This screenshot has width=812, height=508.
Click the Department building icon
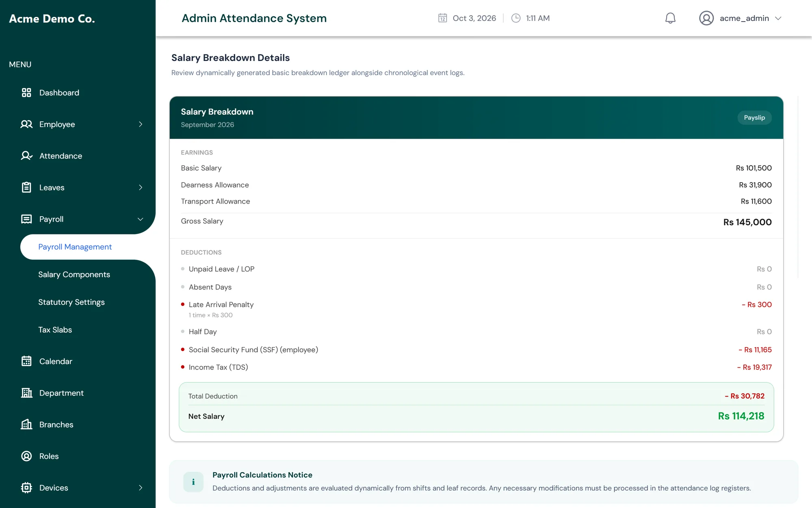(x=26, y=393)
